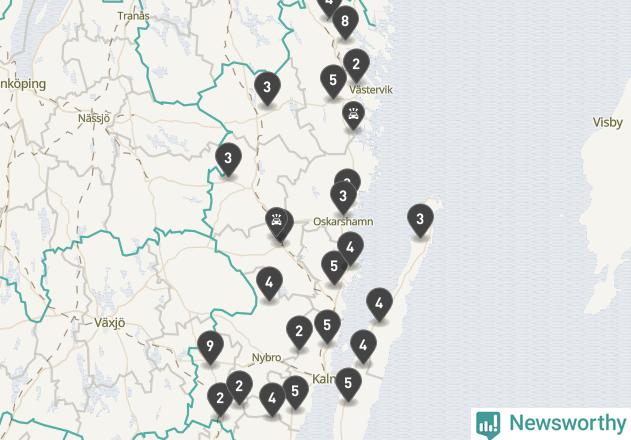Select the marker numbered 9 west of Nybro

pyautogui.click(x=210, y=347)
